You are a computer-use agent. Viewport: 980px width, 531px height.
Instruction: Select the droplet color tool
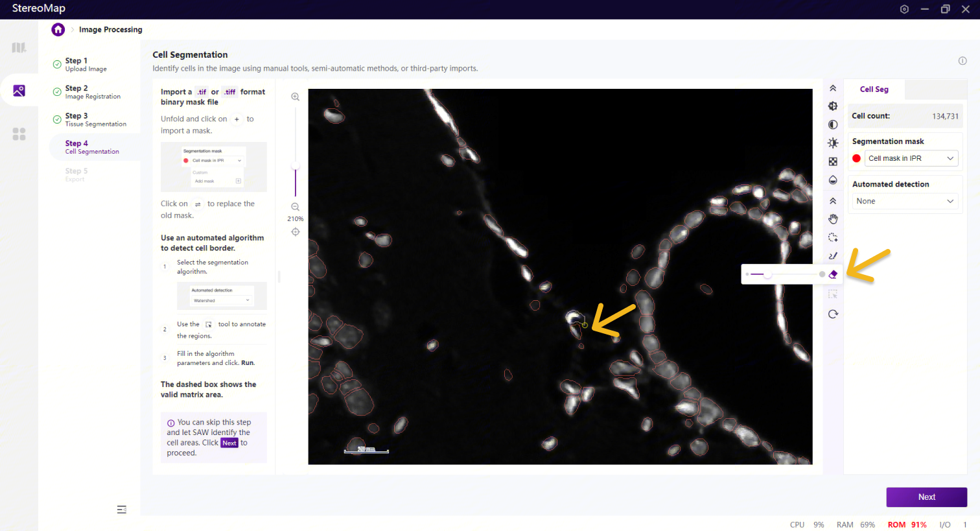point(833,180)
